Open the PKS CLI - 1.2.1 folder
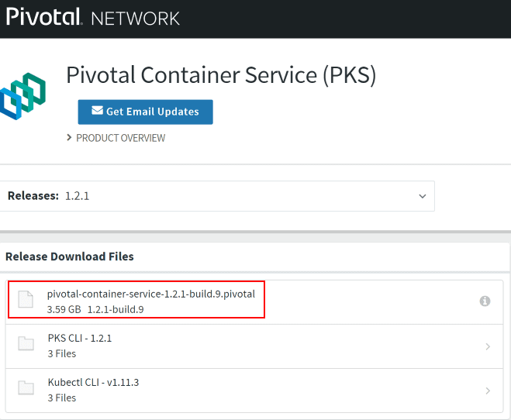This screenshot has height=420, width=511. [80, 338]
